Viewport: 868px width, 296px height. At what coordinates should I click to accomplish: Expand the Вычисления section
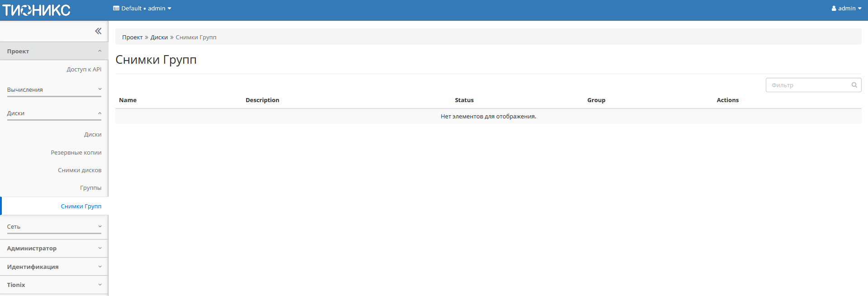(x=54, y=89)
